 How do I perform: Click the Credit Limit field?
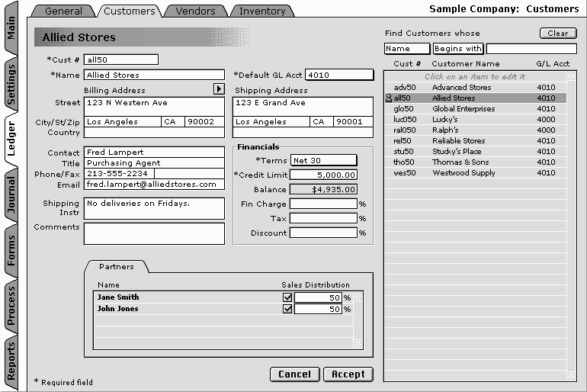(x=323, y=175)
